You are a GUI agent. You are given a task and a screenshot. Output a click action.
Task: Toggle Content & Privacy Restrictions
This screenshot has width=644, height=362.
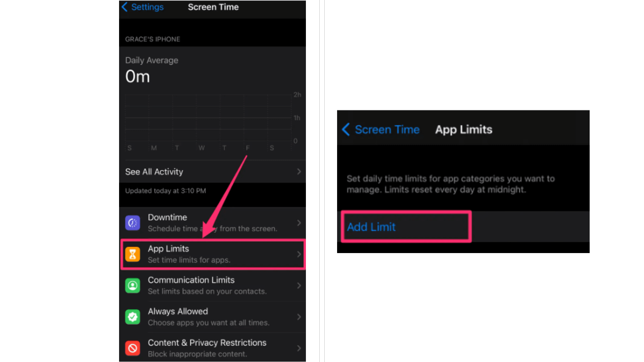coord(212,348)
